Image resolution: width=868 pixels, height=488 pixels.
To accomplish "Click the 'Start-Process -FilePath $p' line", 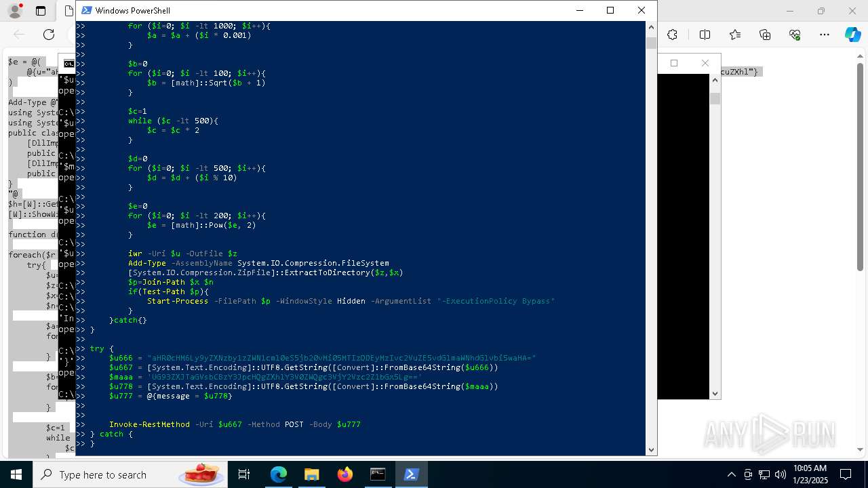I will 351,301.
